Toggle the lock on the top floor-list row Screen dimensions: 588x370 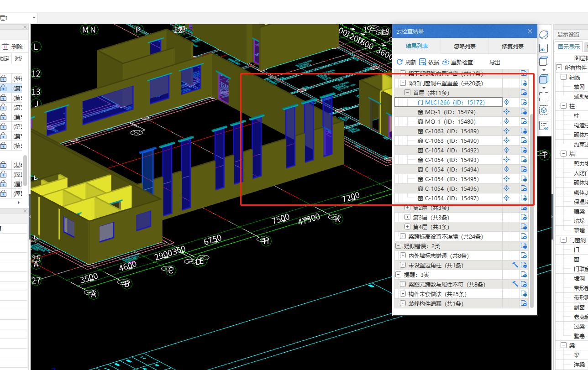[x=4, y=78]
